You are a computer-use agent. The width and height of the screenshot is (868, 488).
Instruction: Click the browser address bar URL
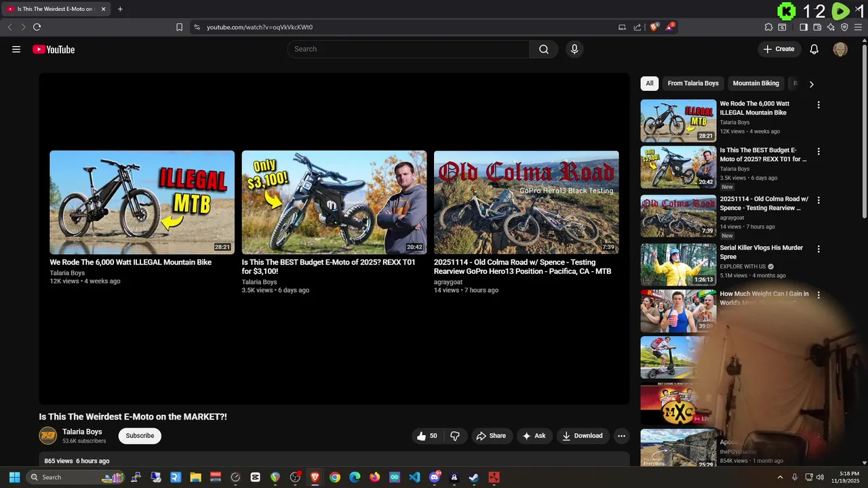[x=260, y=27]
